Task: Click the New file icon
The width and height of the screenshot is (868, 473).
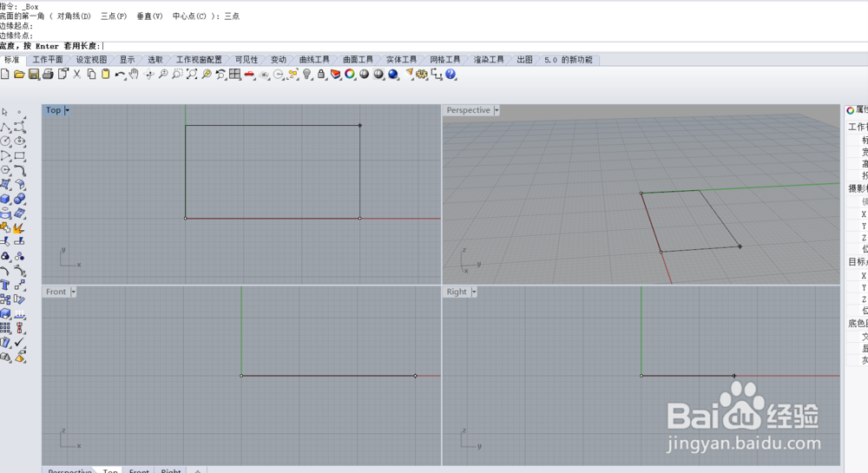Action: tap(5, 74)
